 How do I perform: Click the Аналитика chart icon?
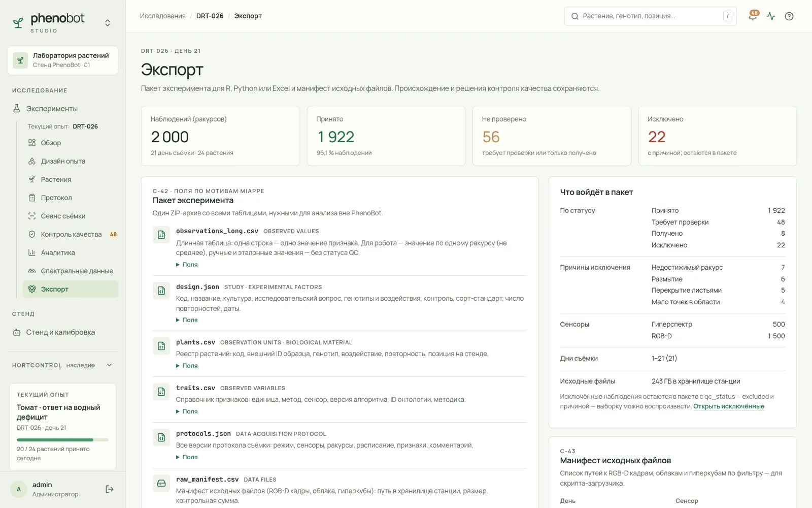point(32,252)
